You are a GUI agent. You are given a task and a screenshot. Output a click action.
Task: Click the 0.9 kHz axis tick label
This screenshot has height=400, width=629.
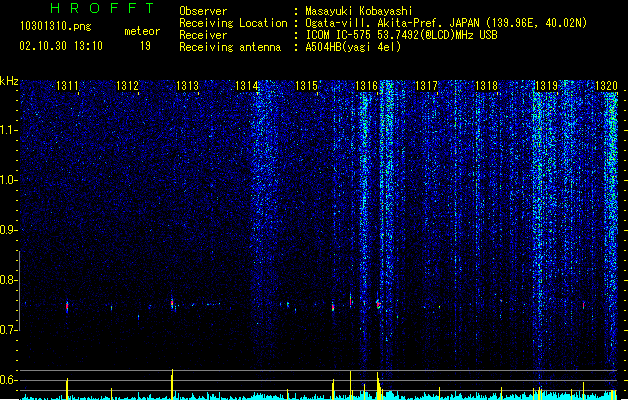(x=9, y=230)
